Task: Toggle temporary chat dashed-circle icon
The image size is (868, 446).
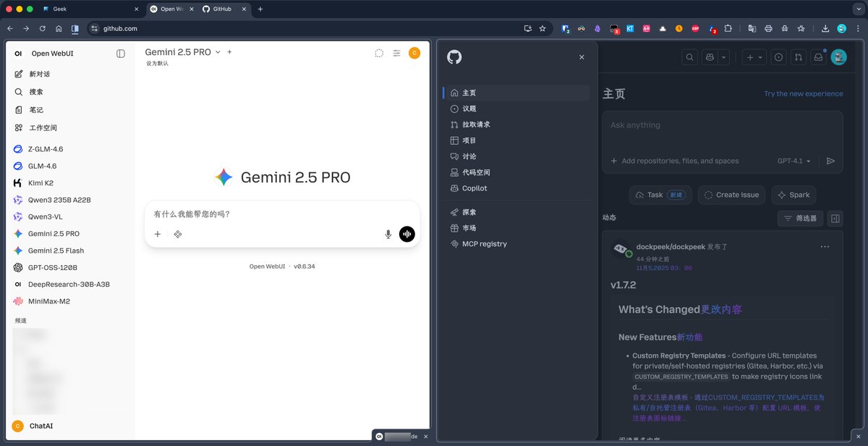Action: 379,53
